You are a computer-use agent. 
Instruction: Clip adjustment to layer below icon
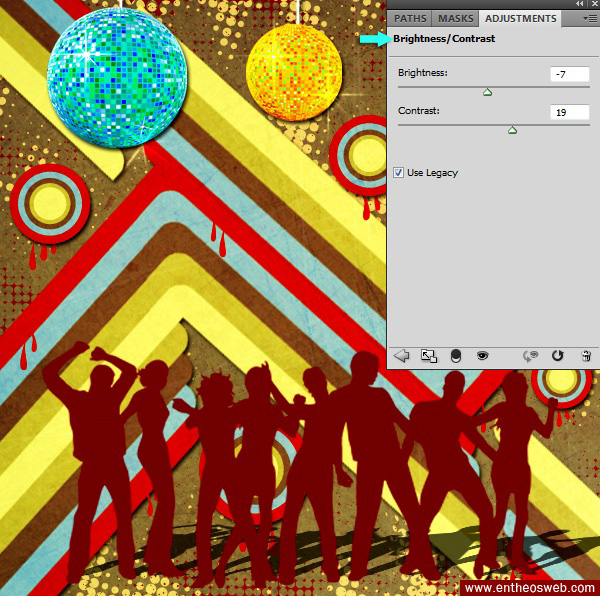tap(456, 356)
